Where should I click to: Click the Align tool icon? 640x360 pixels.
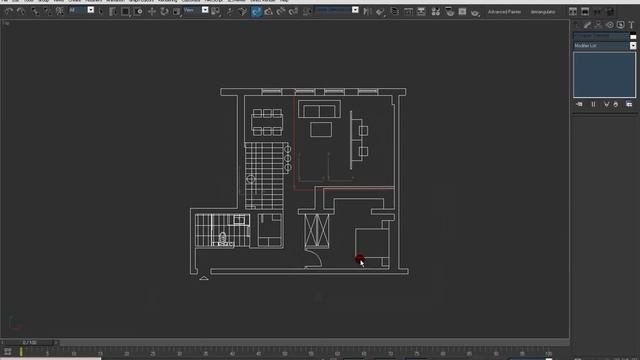pos(380,12)
